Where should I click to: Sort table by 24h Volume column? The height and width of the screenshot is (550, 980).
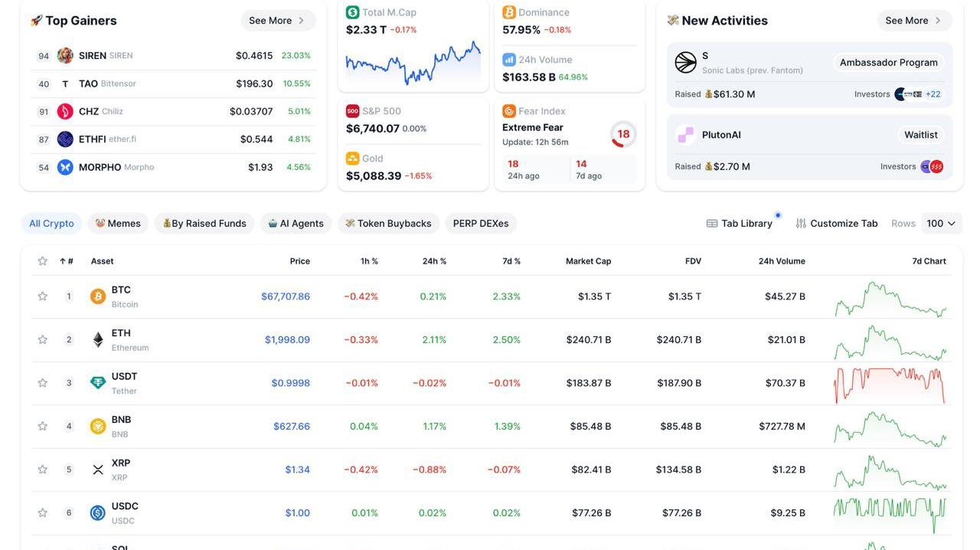(x=782, y=261)
